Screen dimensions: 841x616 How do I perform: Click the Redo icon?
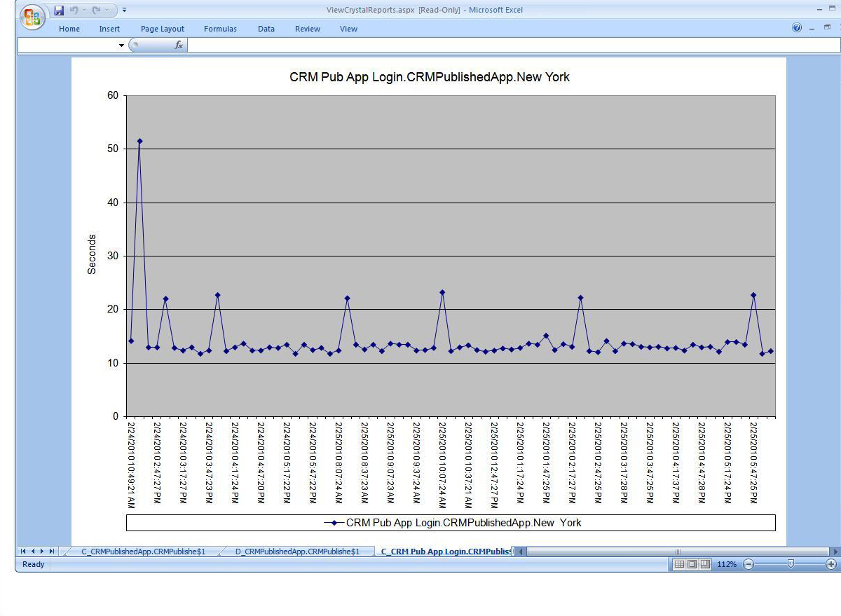tap(97, 10)
